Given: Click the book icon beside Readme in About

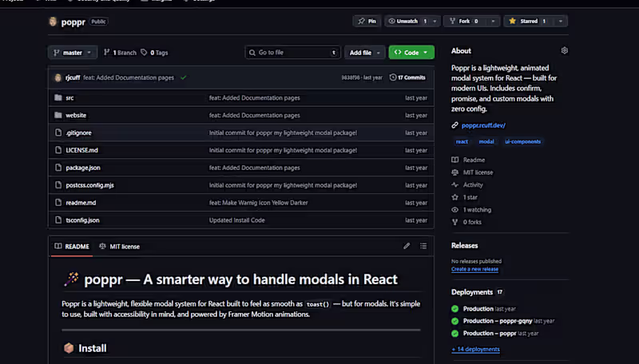Looking at the screenshot, I should pos(454,160).
